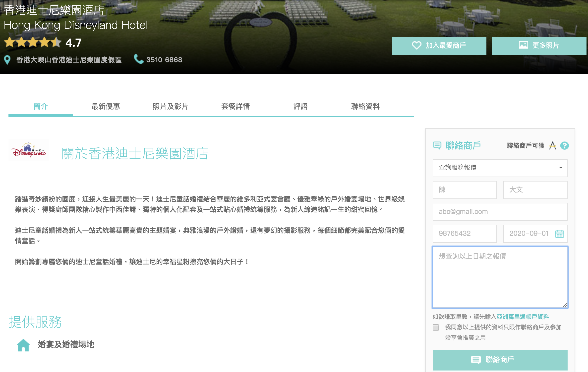Click the 婚宴及婚禮場地 service label
The width and height of the screenshot is (588, 372).
[x=66, y=345]
